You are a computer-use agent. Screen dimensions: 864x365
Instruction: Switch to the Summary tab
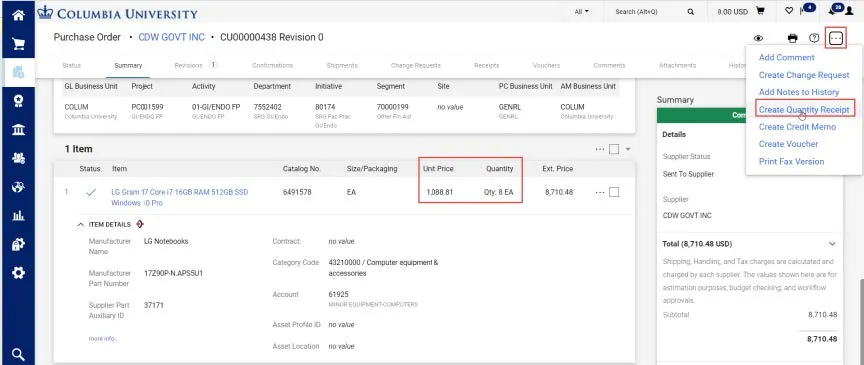(x=128, y=65)
